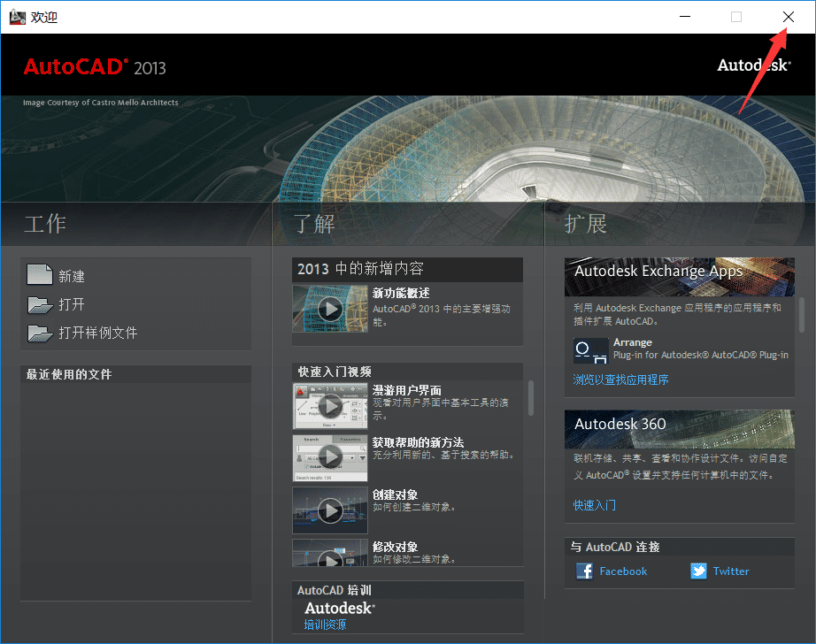Click the Facebook logo icon

coord(585,571)
